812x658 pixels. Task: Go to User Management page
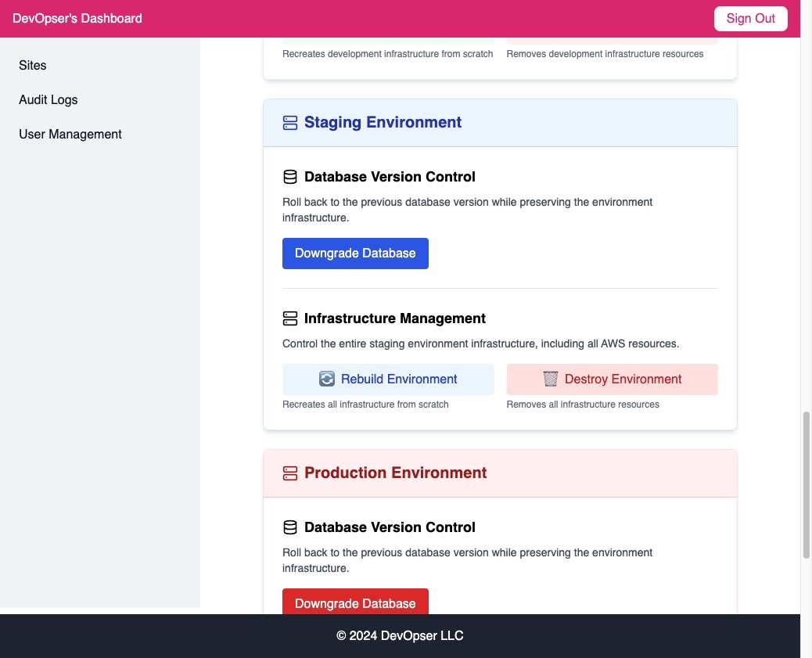tap(70, 135)
